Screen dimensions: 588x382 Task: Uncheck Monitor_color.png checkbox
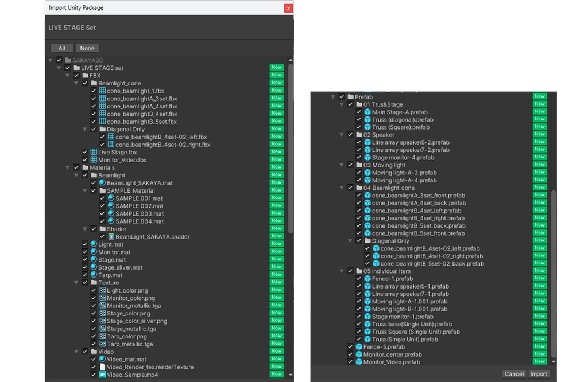click(x=94, y=298)
